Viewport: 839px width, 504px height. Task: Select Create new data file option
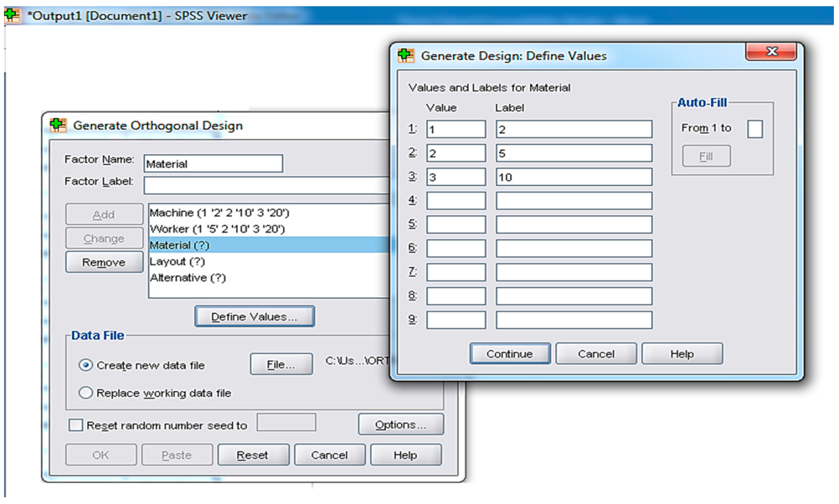(86, 365)
